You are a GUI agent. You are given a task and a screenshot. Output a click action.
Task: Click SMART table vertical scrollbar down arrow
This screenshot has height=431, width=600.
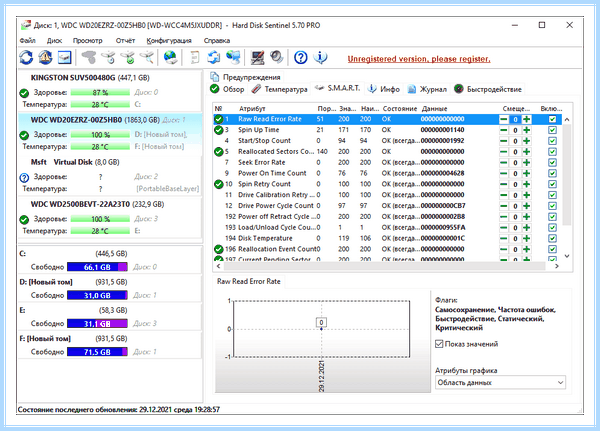pyautogui.click(x=567, y=256)
